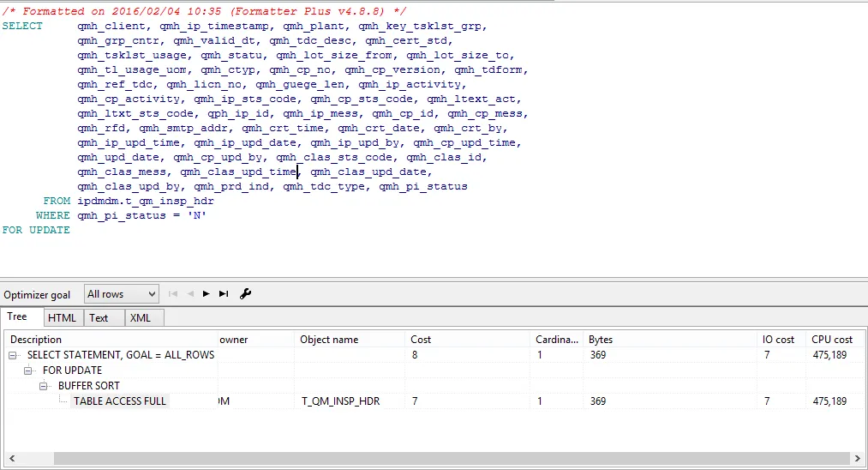
Task: Click qmh_clas_upd_time in the editor
Action: click(238, 172)
